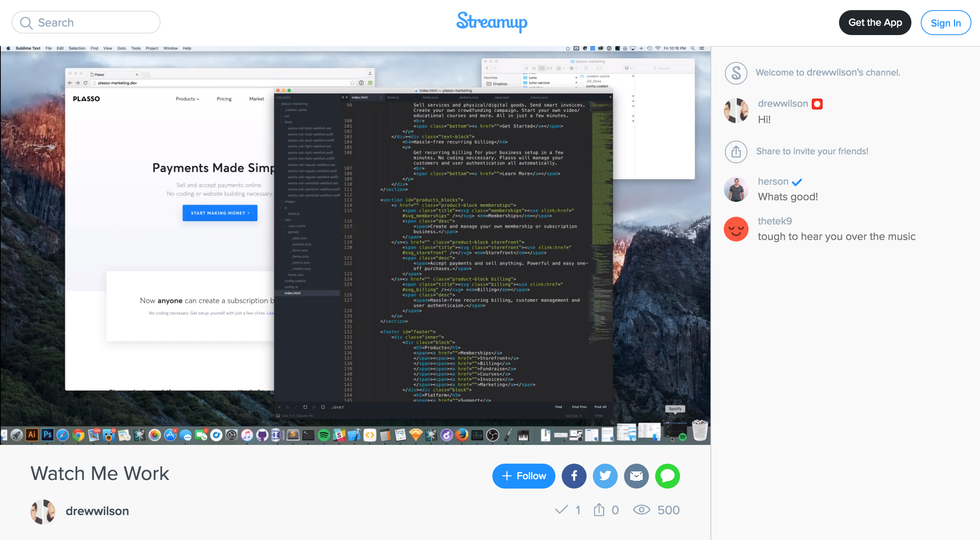
Task: Click drewwilson's name in the chat
Action: click(x=783, y=104)
